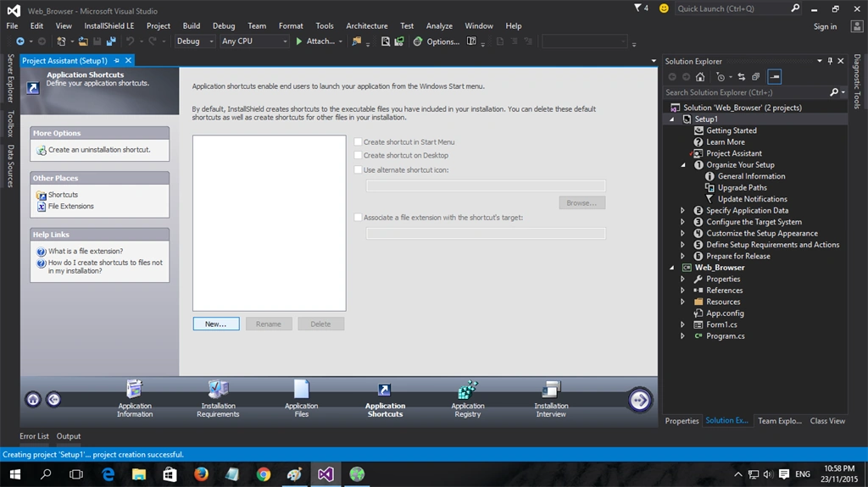Launch Visual Studio from the Windows taskbar

click(x=325, y=474)
